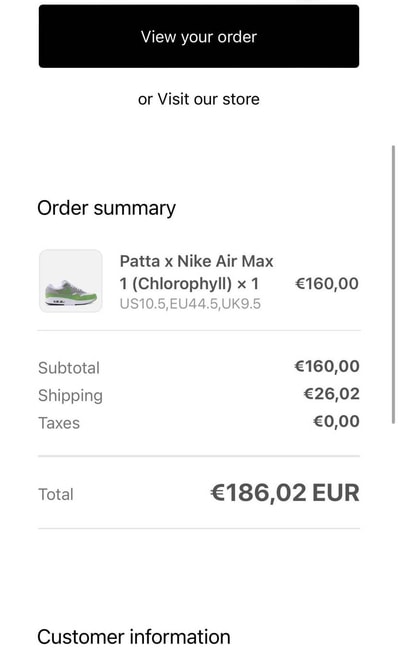Click the total amount €186,02 EUR

click(x=285, y=493)
